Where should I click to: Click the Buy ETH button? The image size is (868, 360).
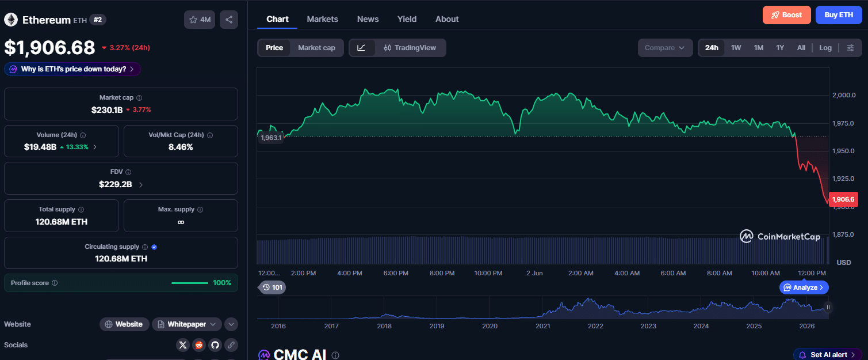click(839, 15)
